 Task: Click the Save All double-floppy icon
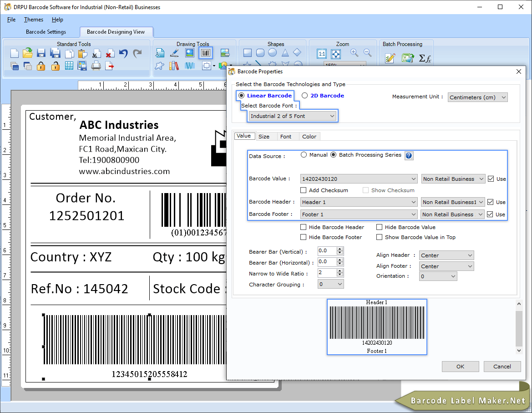[x=55, y=53]
